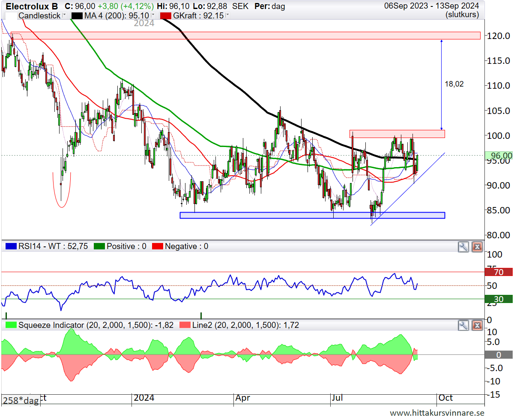Click the Lo: 92,88 value
This screenshot has width=514, height=420.
pos(211,6)
